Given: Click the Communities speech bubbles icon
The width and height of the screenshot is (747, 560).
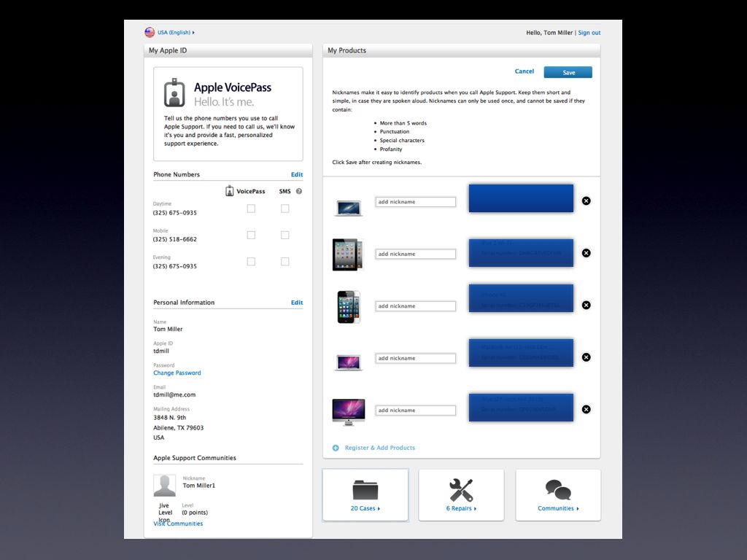Looking at the screenshot, I should [558, 490].
